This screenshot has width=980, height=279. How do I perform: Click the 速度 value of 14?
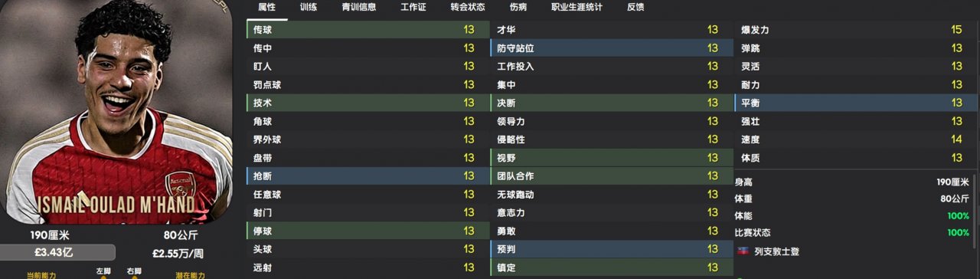956,139
